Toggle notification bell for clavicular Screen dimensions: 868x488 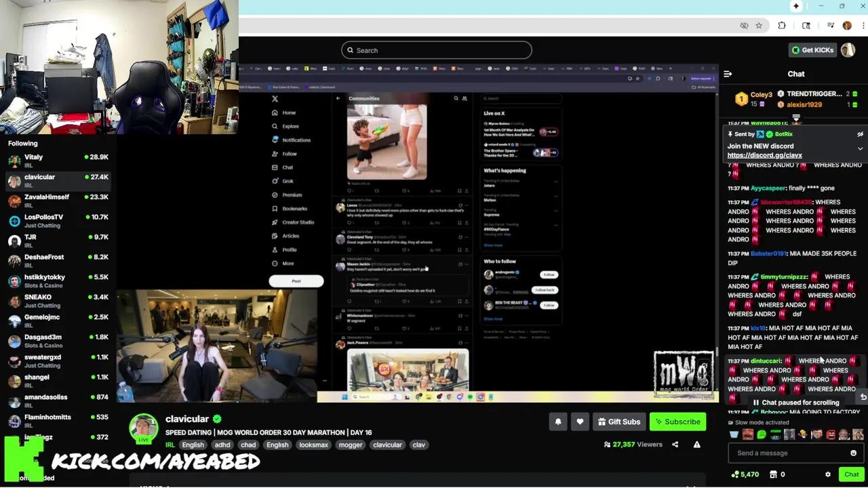pyautogui.click(x=558, y=422)
